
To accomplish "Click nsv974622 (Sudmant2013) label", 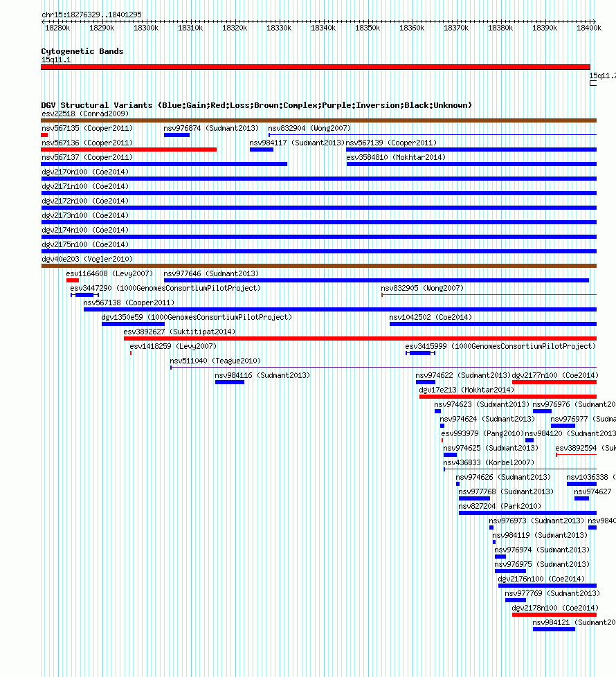I will [463, 376].
